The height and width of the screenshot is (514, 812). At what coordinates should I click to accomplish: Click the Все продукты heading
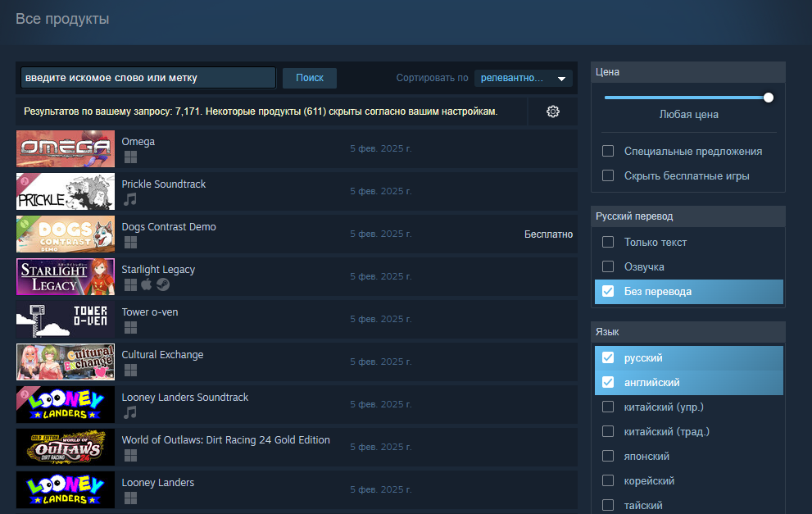[x=62, y=19]
